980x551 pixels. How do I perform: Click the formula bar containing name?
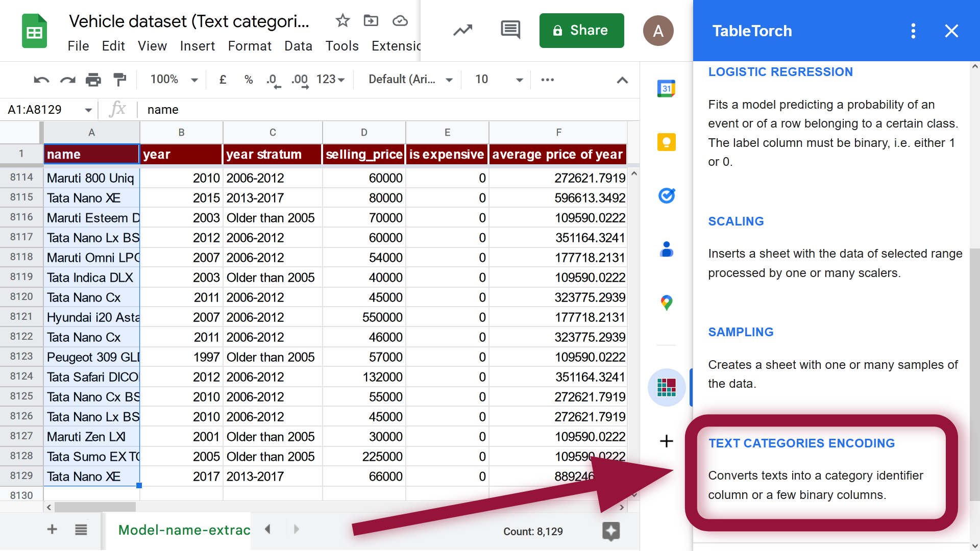tap(388, 110)
